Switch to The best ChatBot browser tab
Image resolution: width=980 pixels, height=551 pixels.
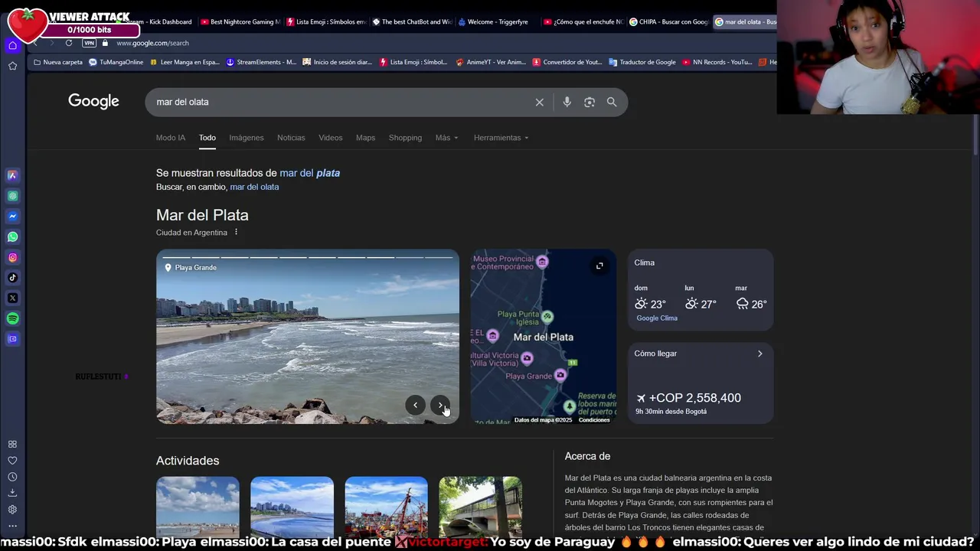pos(412,22)
